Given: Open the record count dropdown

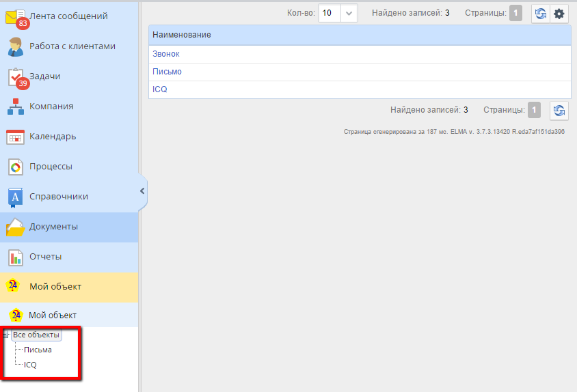Looking at the screenshot, I should 349,13.
